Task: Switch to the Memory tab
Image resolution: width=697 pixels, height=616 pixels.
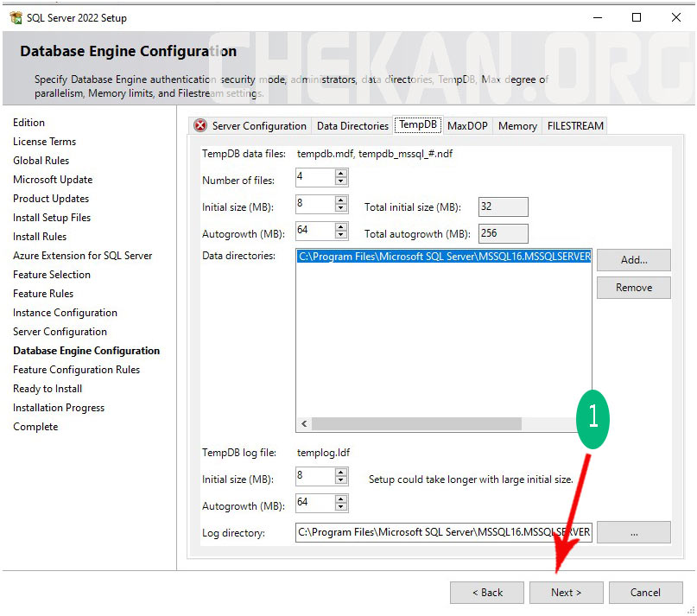Action: click(517, 126)
